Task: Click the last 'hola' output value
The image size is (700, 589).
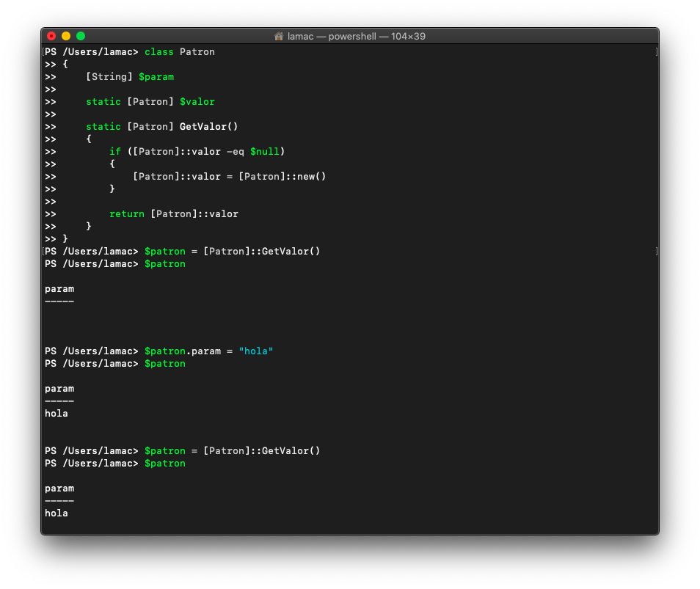Action: pos(56,513)
